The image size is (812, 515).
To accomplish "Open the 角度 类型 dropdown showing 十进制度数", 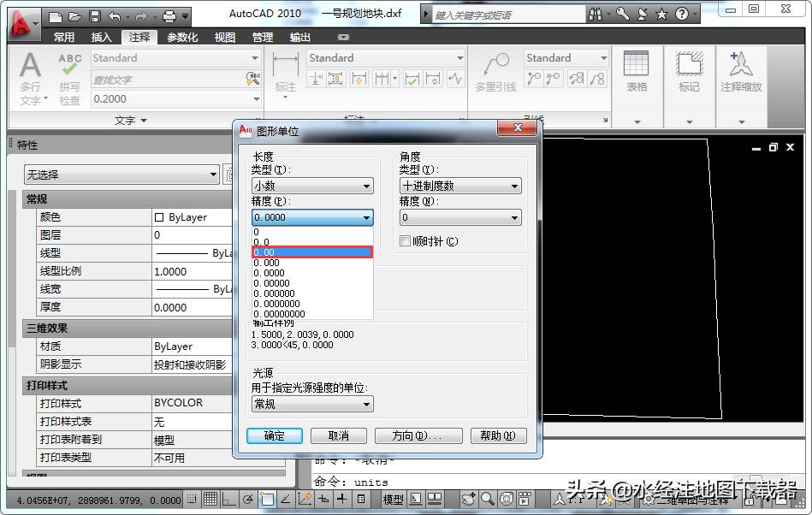I will tap(459, 186).
